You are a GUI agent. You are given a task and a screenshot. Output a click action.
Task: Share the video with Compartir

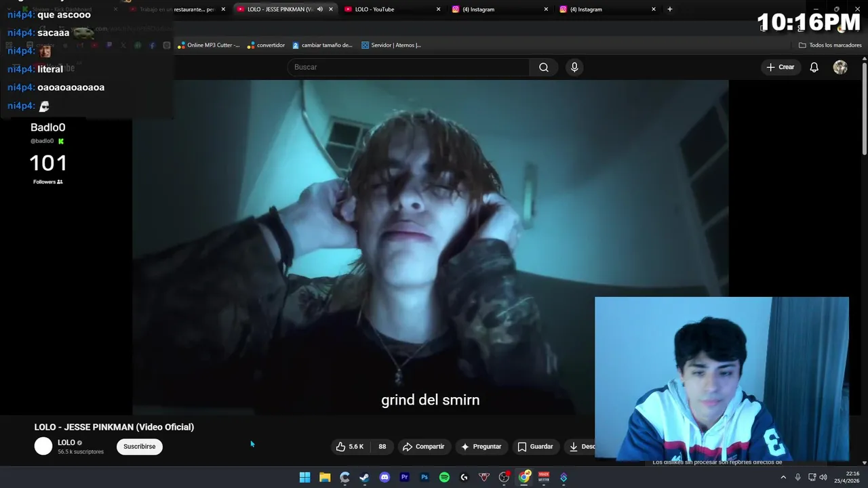(424, 447)
